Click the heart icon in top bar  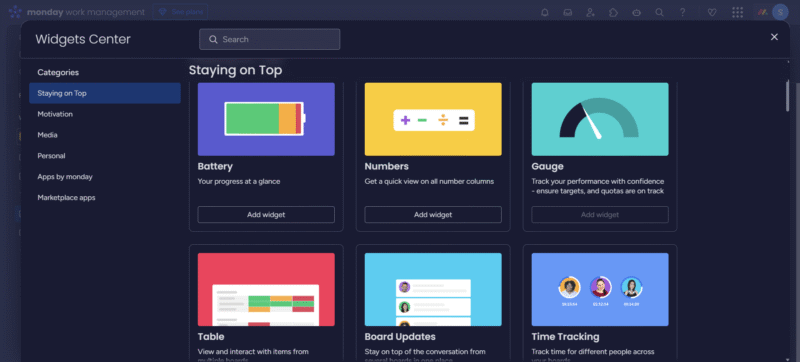pyautogui.click(x=712, y=13)
